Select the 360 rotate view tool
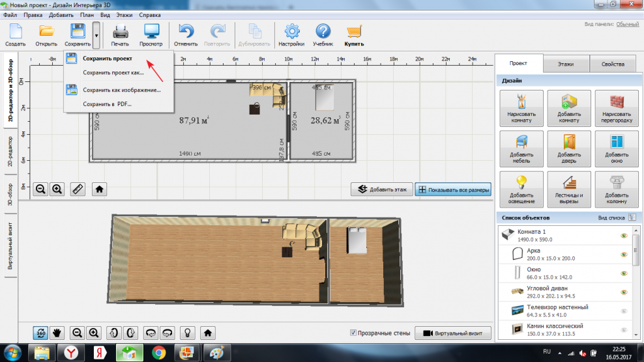 pos(40,333)
